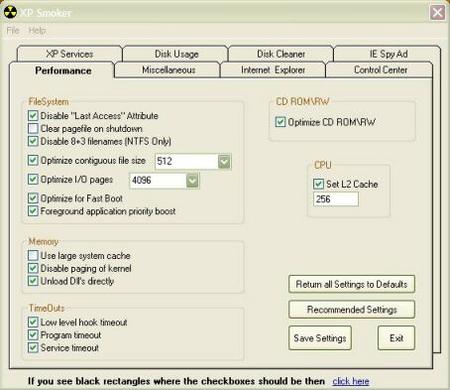Expand I/O pages dropdown showing 4096
The height and width of the screenshot is (390, 450).
pyautogui.click(x=192, y=181)
